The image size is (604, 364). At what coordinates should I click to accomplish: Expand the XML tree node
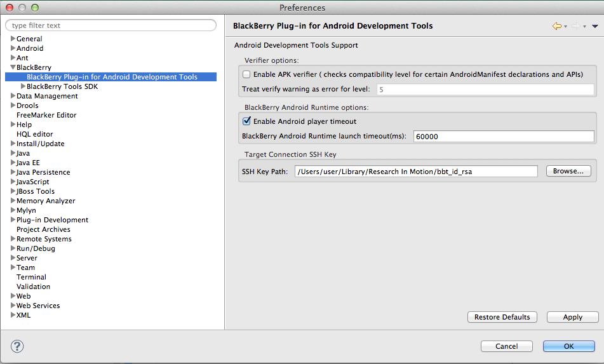[x=13, y=315]
